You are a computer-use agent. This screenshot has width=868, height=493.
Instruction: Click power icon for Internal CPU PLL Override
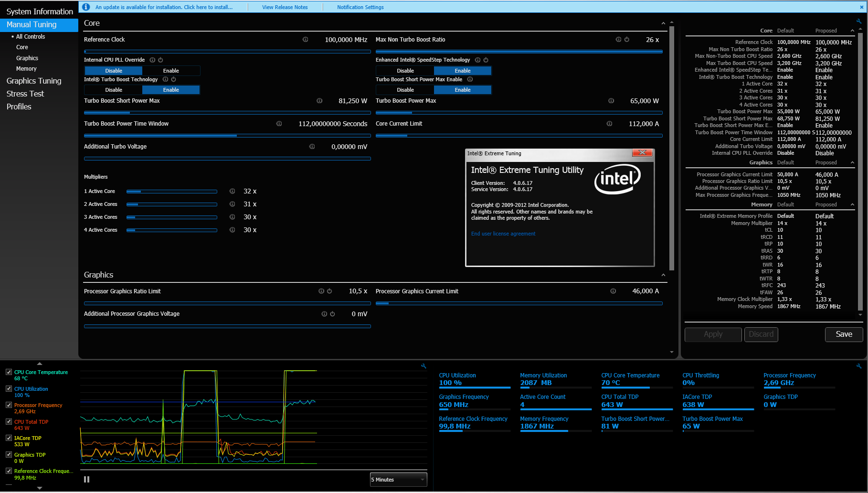[x=160, y=60]
